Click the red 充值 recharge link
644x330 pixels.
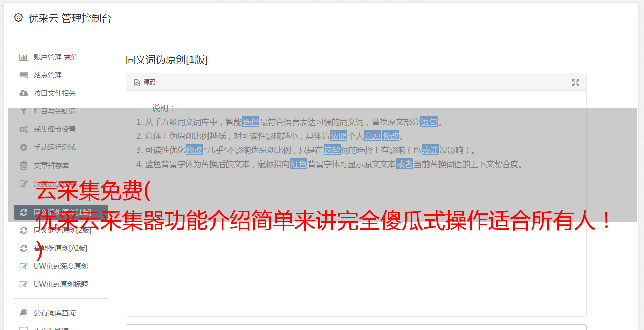click(71, 57)
